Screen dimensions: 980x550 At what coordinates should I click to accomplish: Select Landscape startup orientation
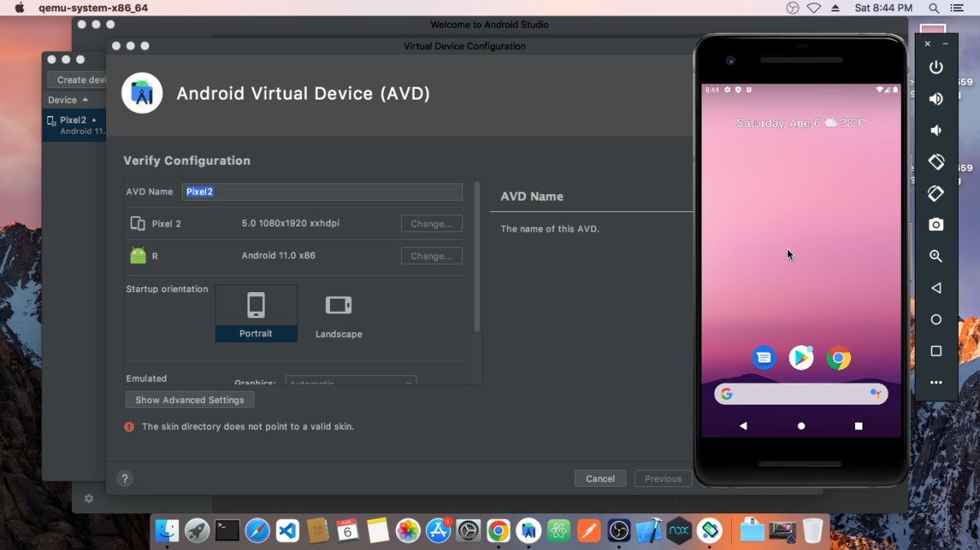(339, 316)
